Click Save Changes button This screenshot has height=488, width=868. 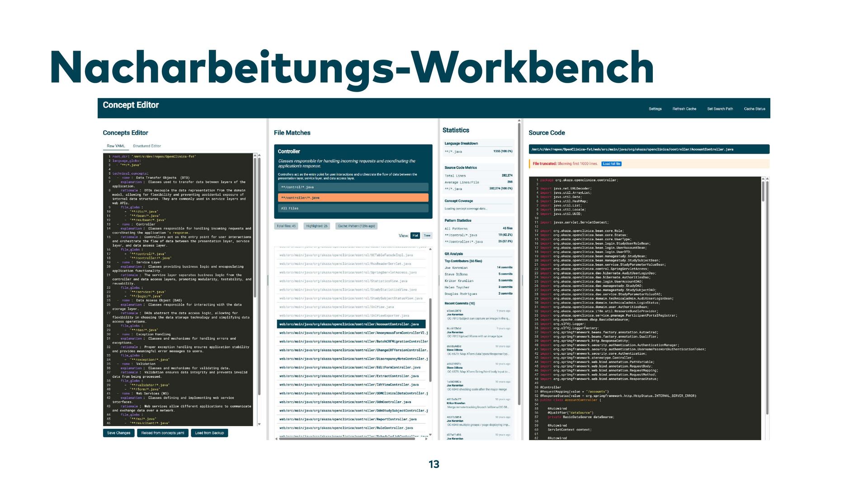coord(118,433)
